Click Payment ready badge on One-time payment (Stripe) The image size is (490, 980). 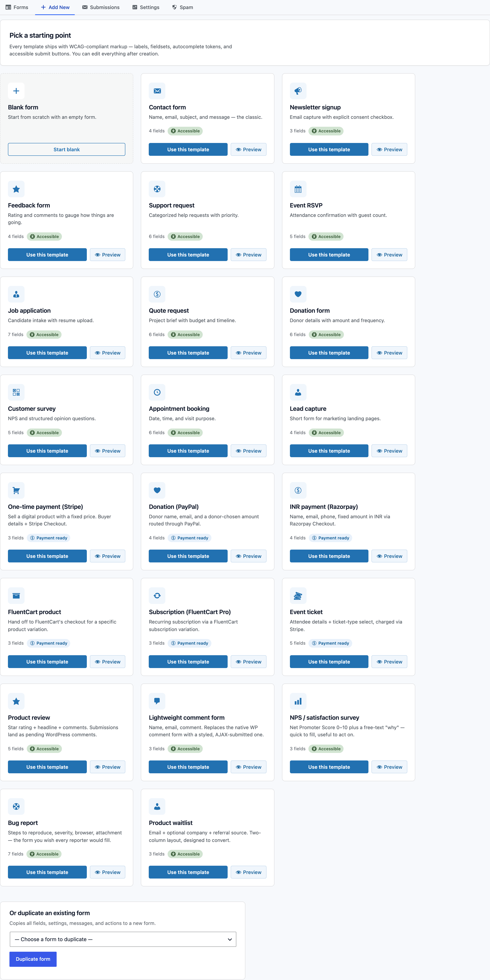(x=49, y=538)
